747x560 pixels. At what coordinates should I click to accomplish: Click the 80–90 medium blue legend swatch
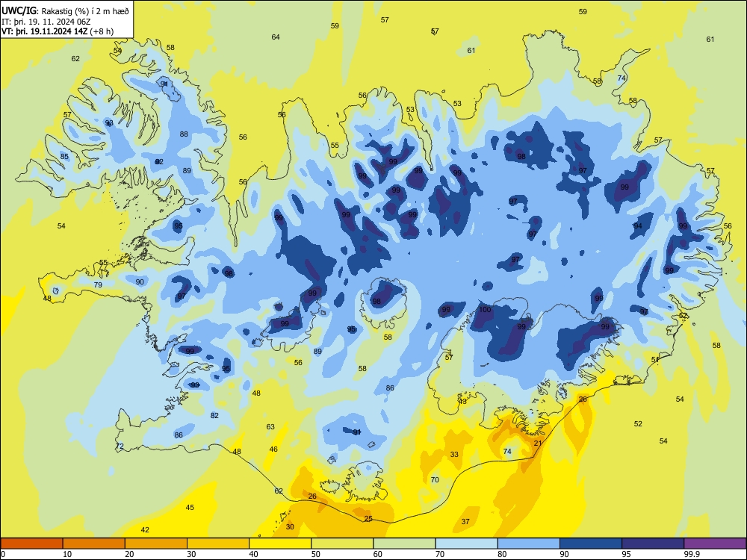click(529, 544)
